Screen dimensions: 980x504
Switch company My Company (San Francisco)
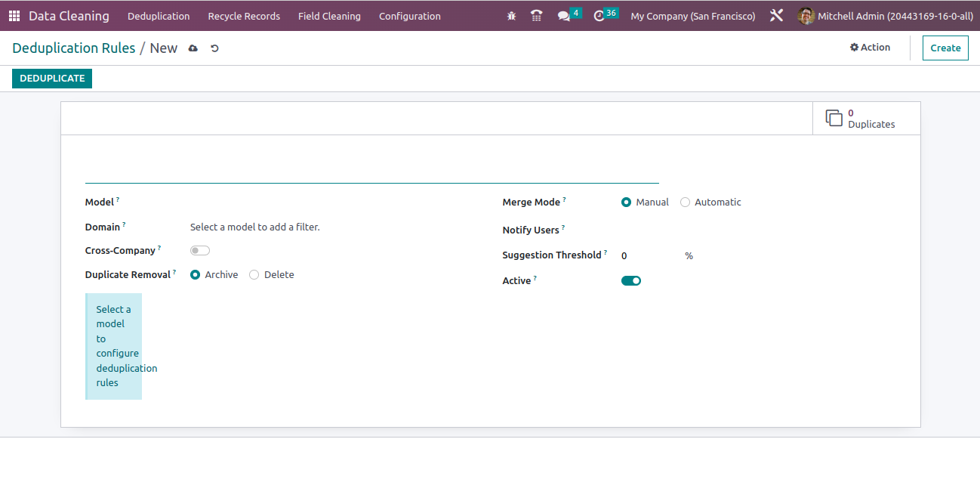pos(692,16)
